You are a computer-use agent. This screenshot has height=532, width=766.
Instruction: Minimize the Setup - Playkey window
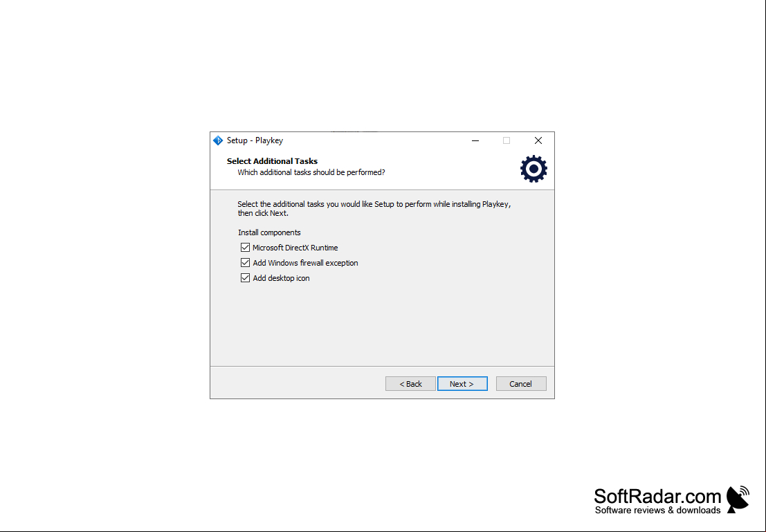(475, 140)
